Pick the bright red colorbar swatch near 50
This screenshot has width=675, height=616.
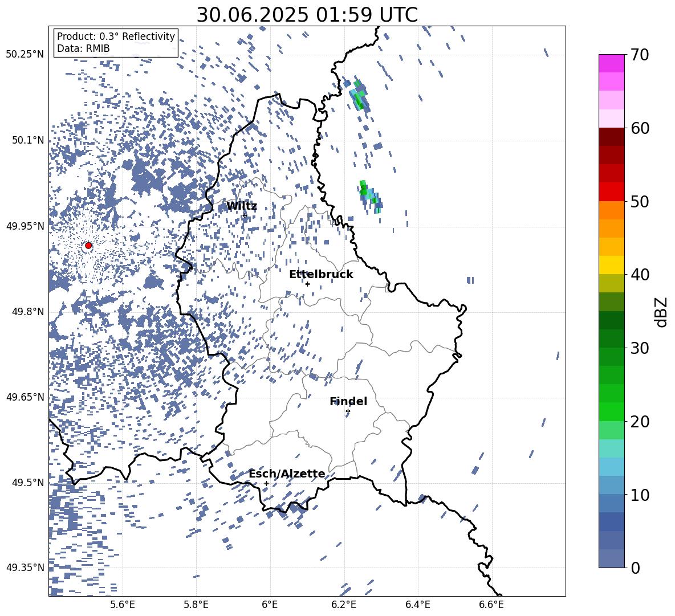612,192
